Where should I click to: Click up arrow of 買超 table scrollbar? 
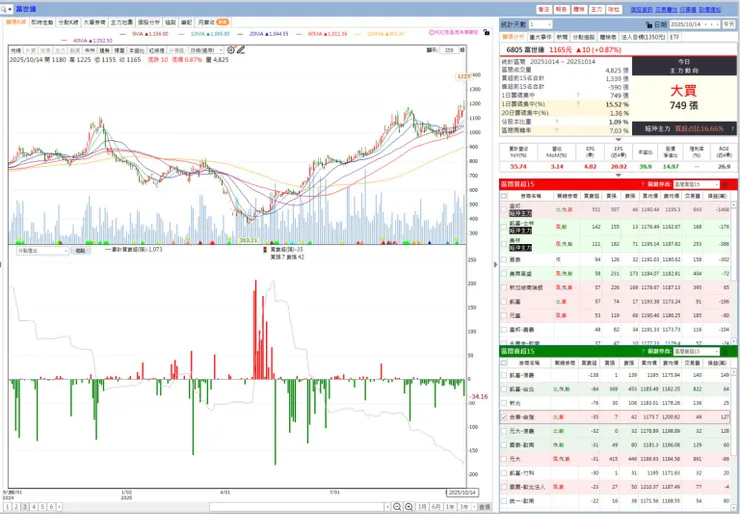tap(733, 205)
